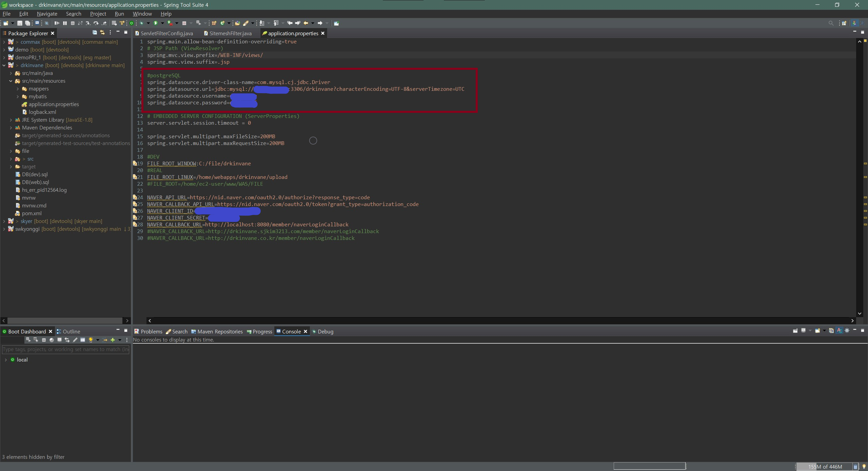The width and height of the screenshot is (868, 471).
Task: Expand the Maven Dependencies node
Action: click(x=11, y=128)
